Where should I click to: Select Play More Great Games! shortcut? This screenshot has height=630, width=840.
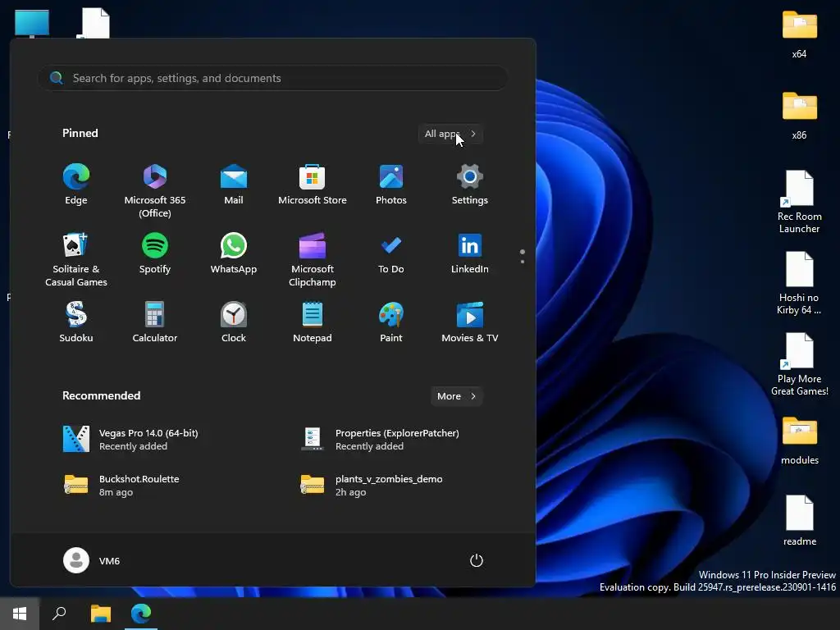coord(799,364)
